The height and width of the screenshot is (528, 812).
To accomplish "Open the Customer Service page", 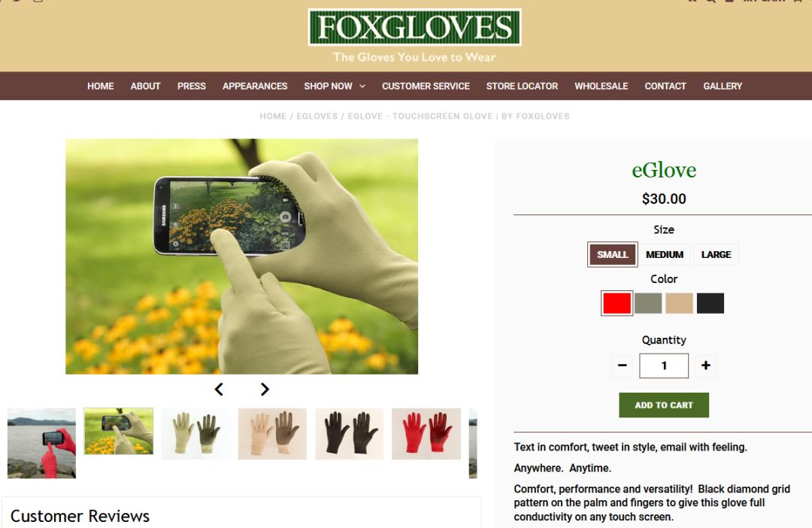I will [426, 86].
